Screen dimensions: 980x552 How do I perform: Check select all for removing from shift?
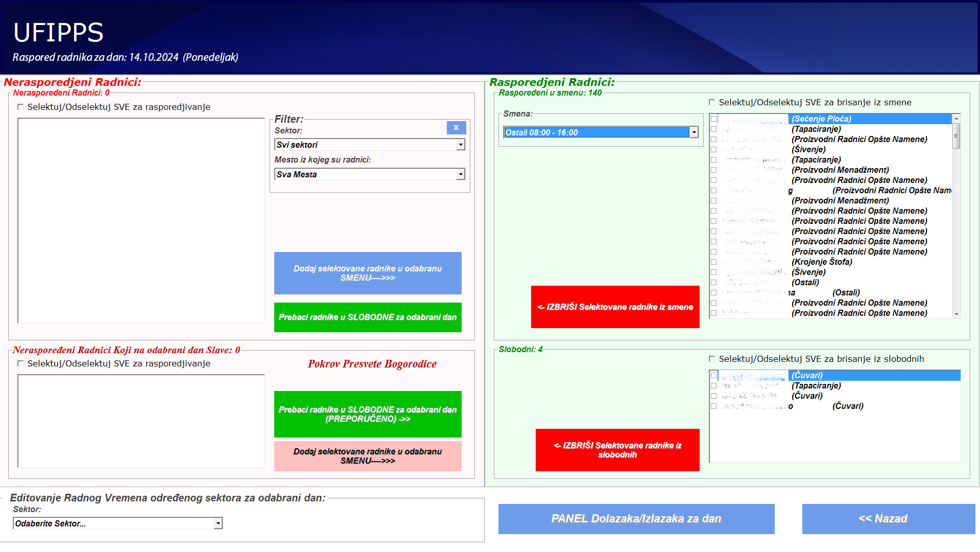(x=712, y=102)
